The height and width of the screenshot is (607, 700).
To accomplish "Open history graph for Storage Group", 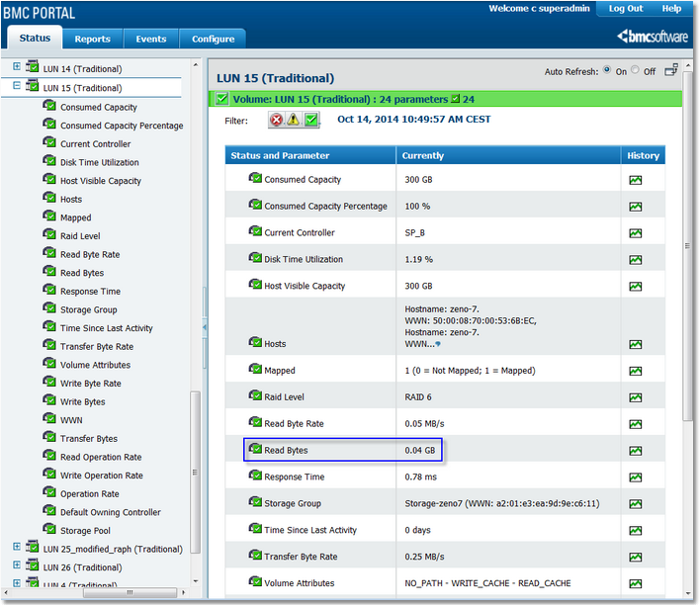I will (x=635, y=504).
